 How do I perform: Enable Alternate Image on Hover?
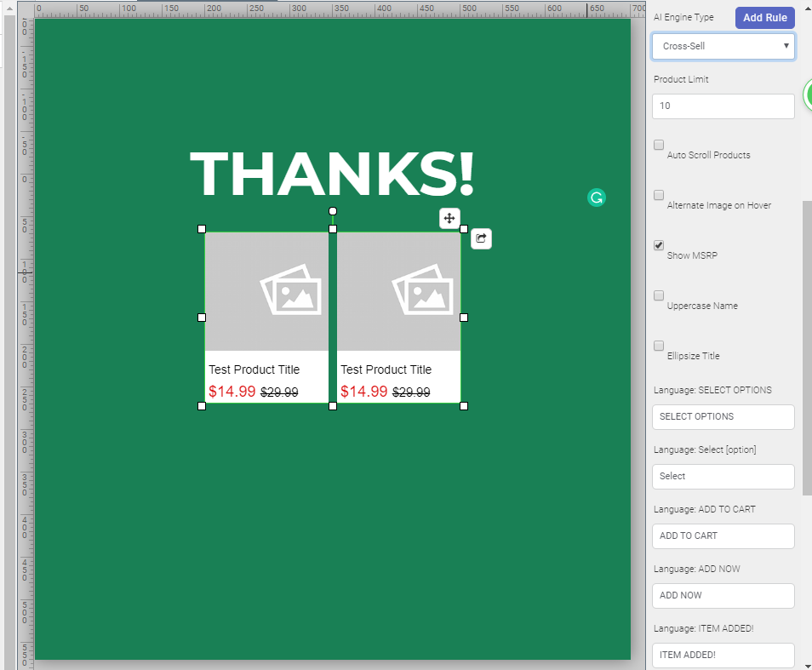658,195
